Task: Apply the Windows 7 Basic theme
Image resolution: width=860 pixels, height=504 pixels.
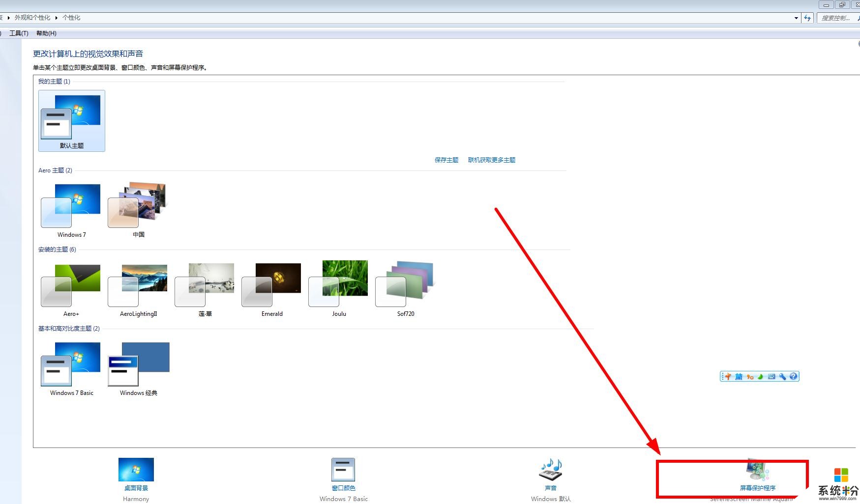Action: [72, 368]
